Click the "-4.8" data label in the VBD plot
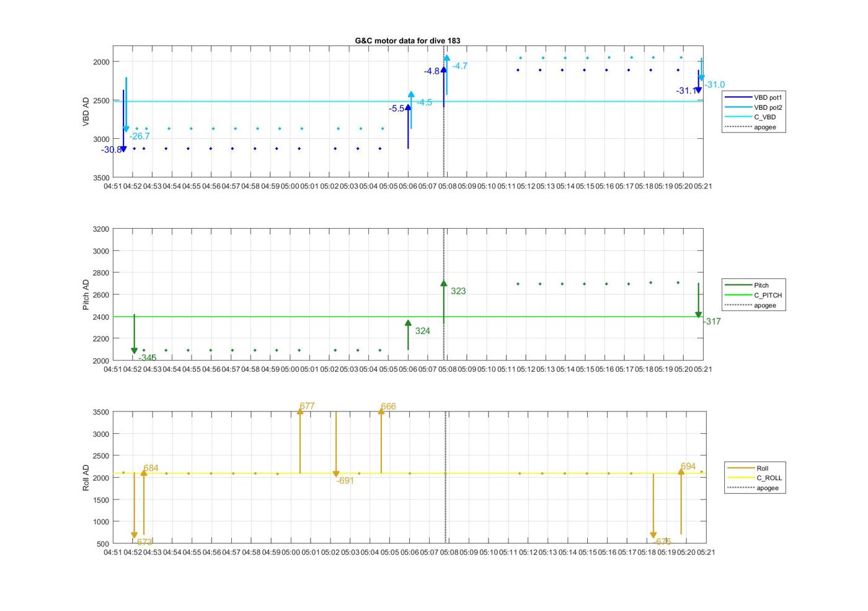The image size is (868, 611). click(432, 71)
